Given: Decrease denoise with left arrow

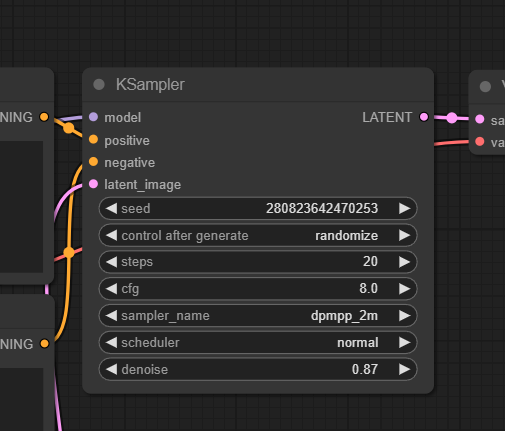Looking at the screenshot, I should coord(111,369).
